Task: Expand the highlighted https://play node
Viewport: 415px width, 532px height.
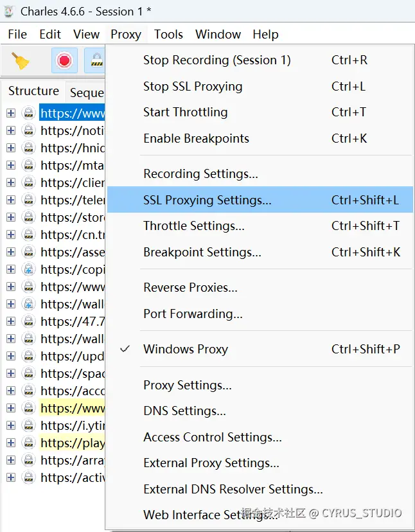Action: [10, 443]
